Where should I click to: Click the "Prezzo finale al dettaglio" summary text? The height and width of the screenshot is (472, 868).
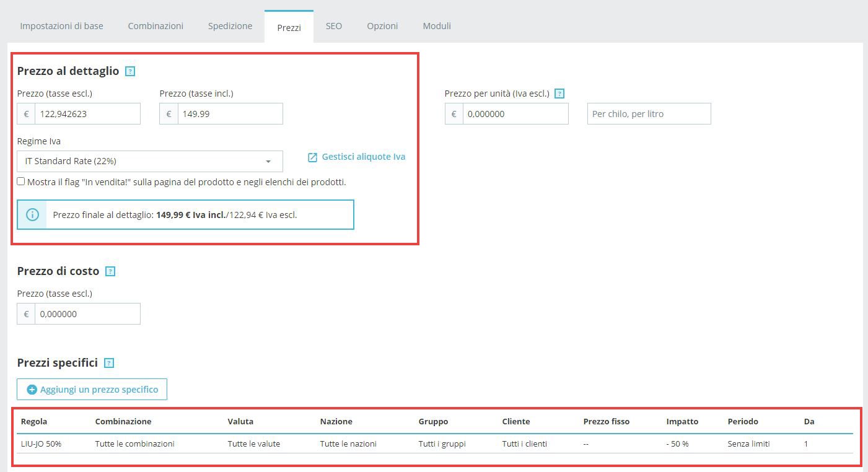[175, 215]
